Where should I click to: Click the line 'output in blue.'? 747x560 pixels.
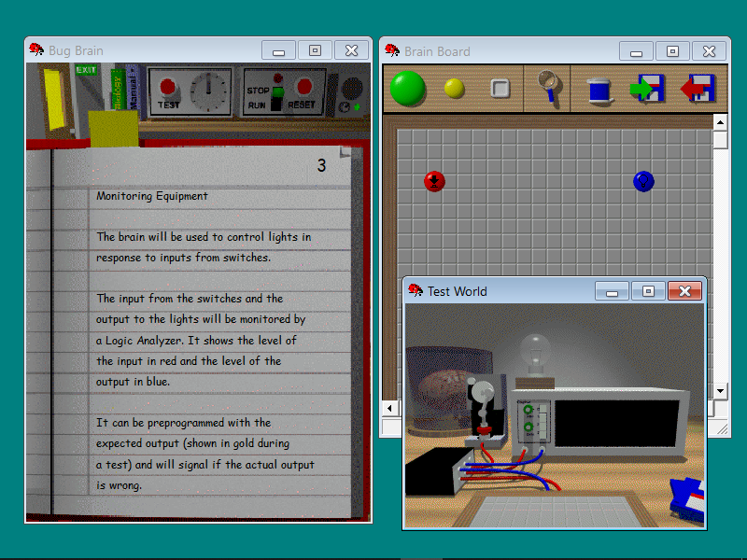coord(133,382)
